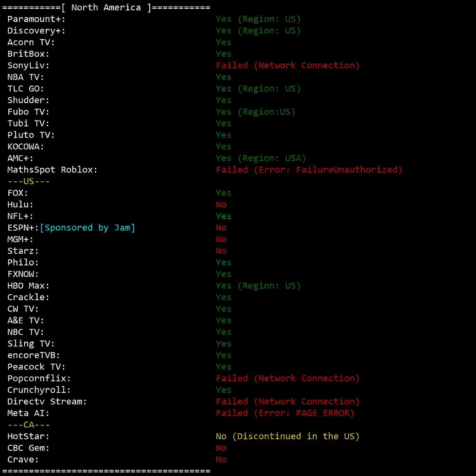The image size is (476, 476).
Task: Click the Sponsored by Jam text
Action: pos(87,228)
